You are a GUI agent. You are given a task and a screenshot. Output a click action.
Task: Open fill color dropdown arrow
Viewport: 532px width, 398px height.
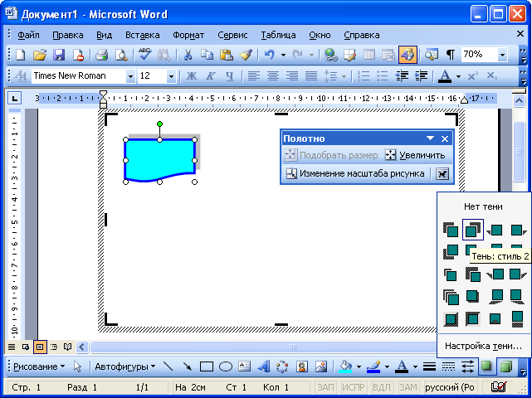[x=359, y=366]
